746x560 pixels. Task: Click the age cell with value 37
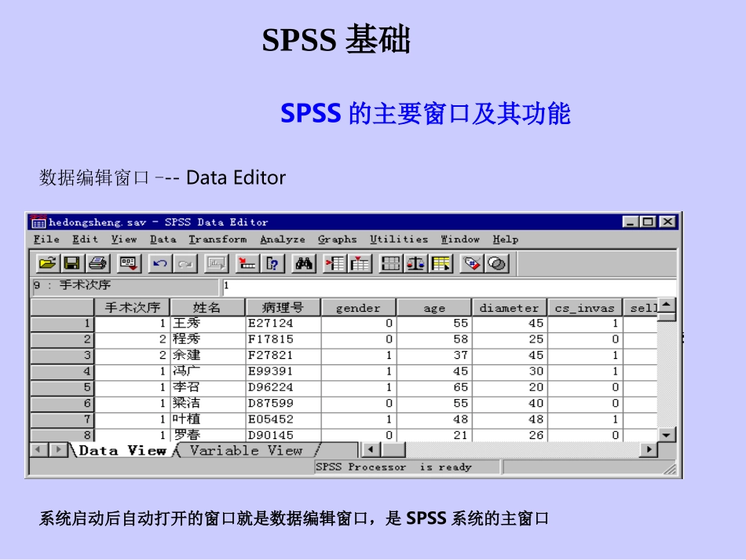[434, 356]
